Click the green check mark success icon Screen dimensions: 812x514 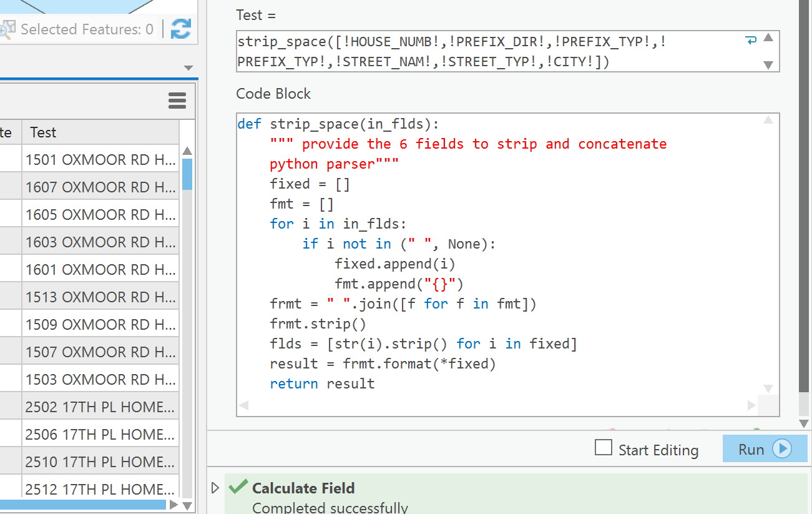coord(238,487)
